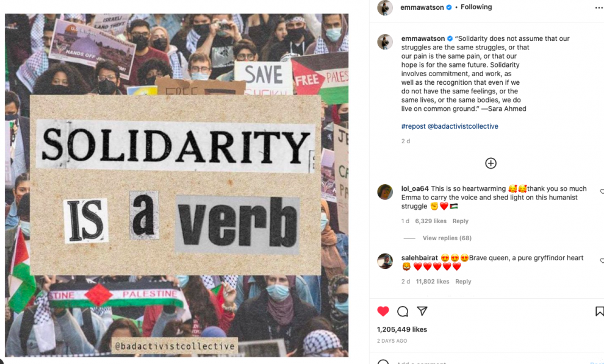604x364 pixels.
Task: Unlike the post via red heart icon
Action: tap(383, 312)
